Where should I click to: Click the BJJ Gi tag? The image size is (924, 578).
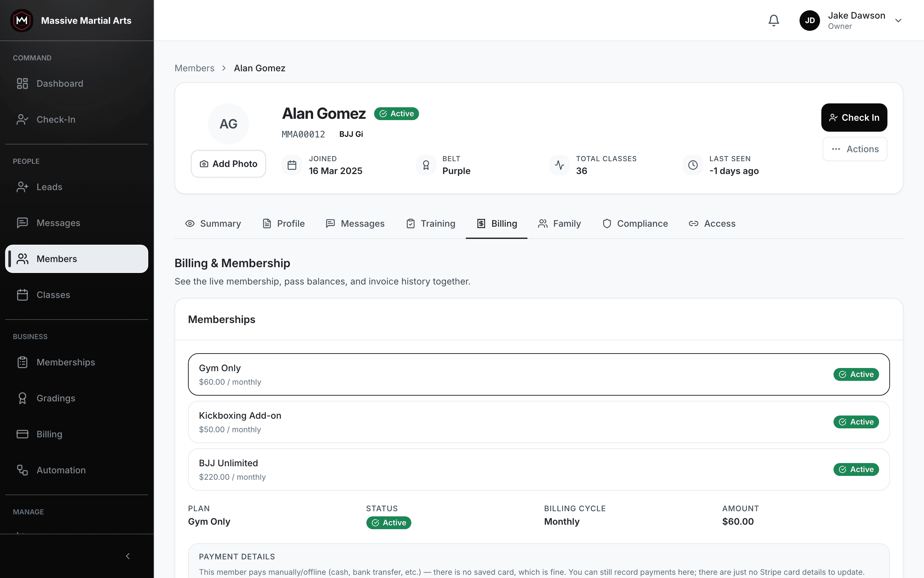[x=351, y=134]
